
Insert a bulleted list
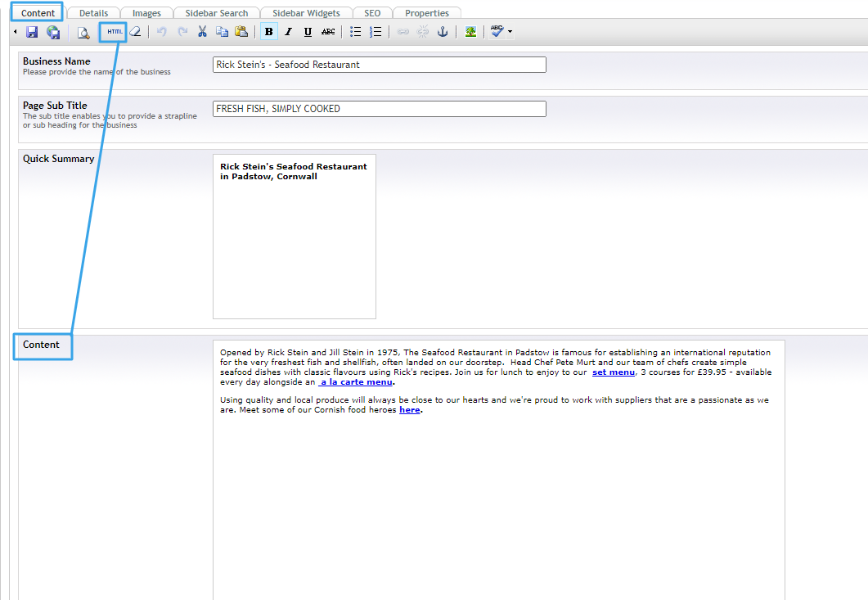click(x=355, y=32)
